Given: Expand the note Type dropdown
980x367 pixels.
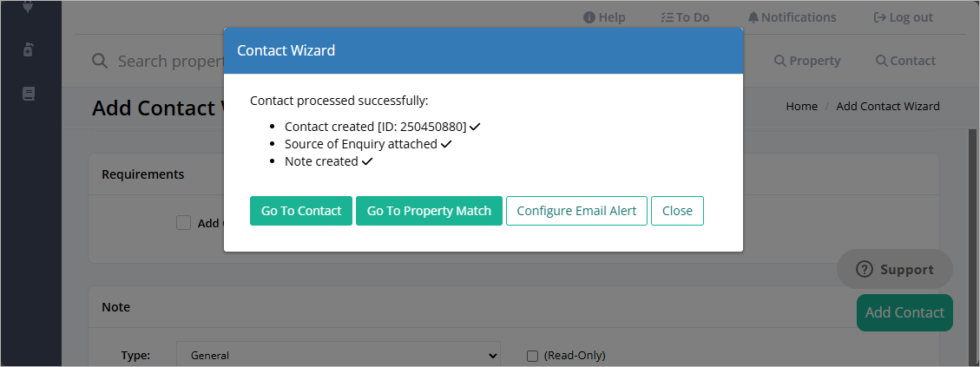Looking at the screenshot, I should point(339,355).
